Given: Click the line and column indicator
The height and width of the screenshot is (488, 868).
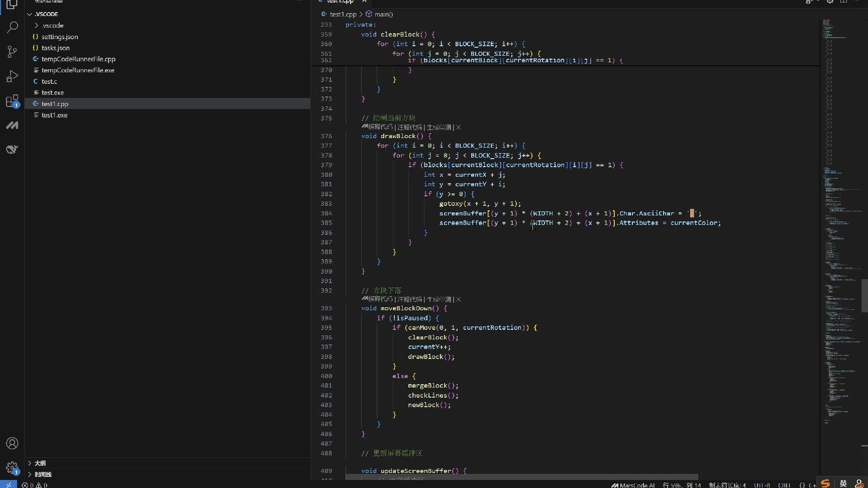Looking at the screenshot, I should point(682,485).
